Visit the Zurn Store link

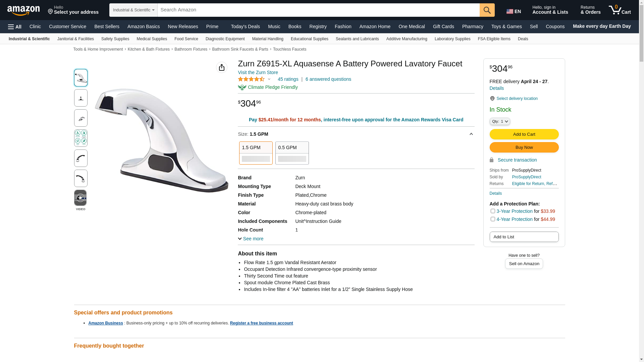click(258, 72)
